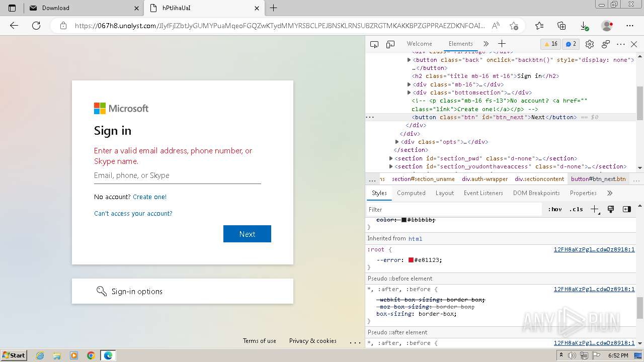The height and width of the screenshot is (362, 644).
Task: Close the DevTools panel
Action: coord(634,44)
